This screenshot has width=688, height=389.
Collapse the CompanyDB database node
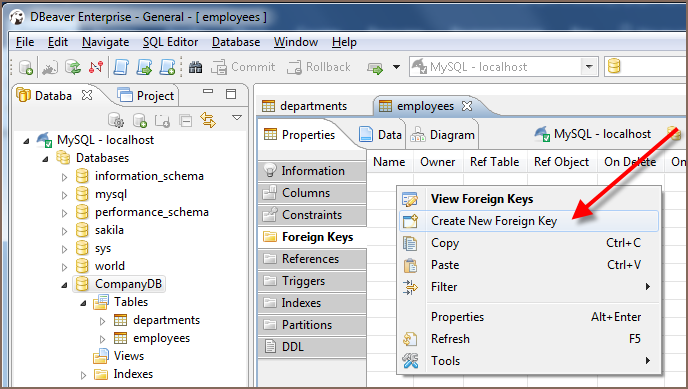point(64,285)
